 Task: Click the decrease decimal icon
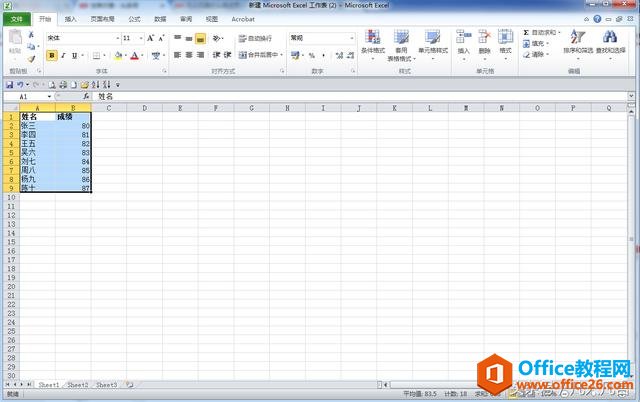[350, 55]
